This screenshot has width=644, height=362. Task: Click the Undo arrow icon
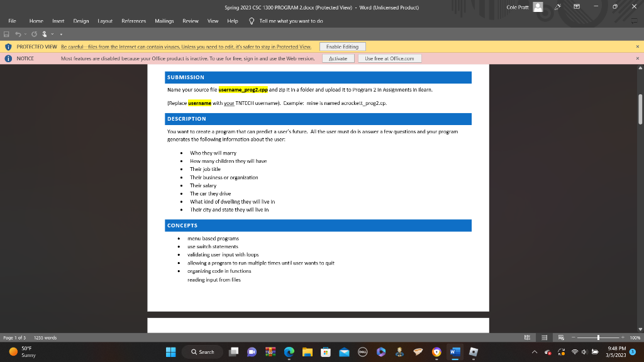click(18, 34)
